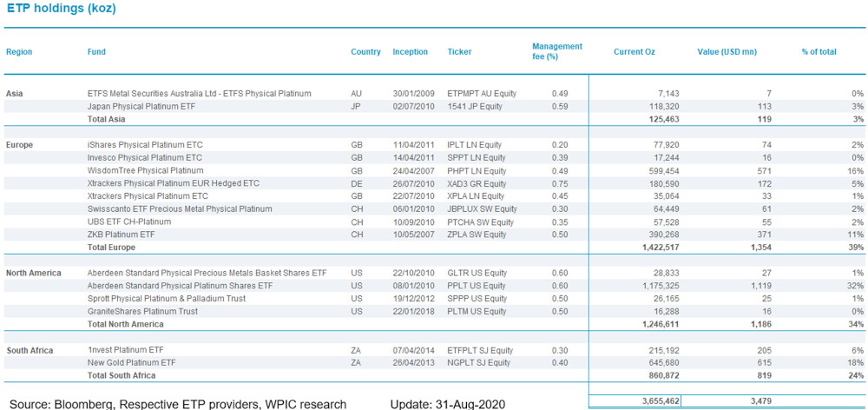Click ticker XAD3 GR Equity

pyautogui.click(x=477, y=183)
